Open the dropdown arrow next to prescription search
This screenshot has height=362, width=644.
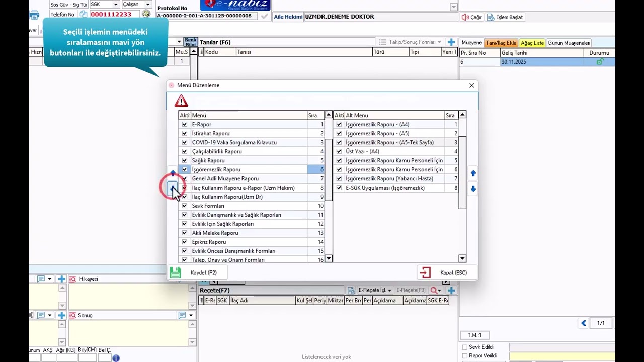[440, 290]
